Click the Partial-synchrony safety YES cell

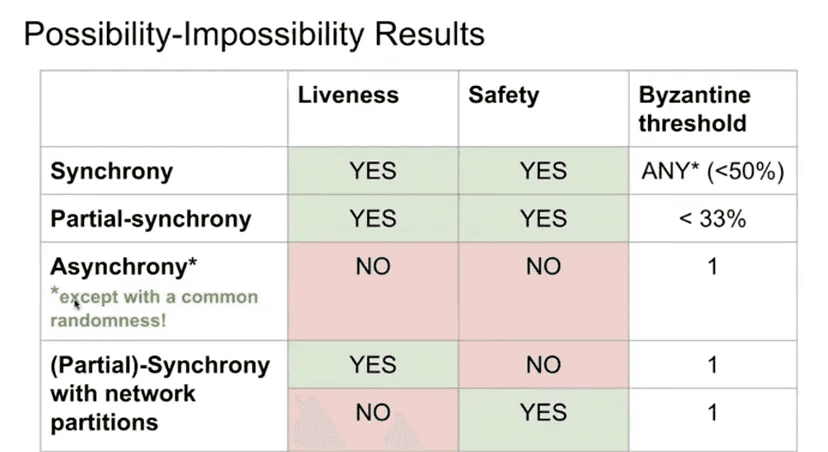click(543, 219)
